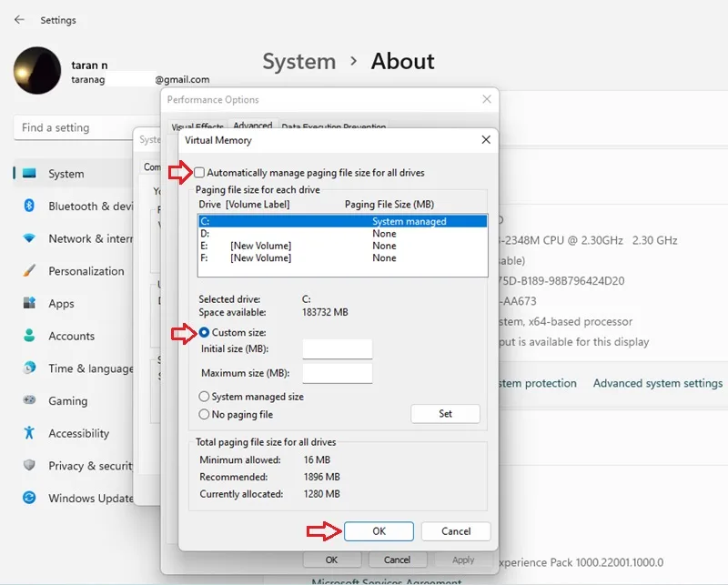The width and height of the screenshot is (728, 585).
Task: Click the Gaming controller icon
Action: click(x=29, y=399)
